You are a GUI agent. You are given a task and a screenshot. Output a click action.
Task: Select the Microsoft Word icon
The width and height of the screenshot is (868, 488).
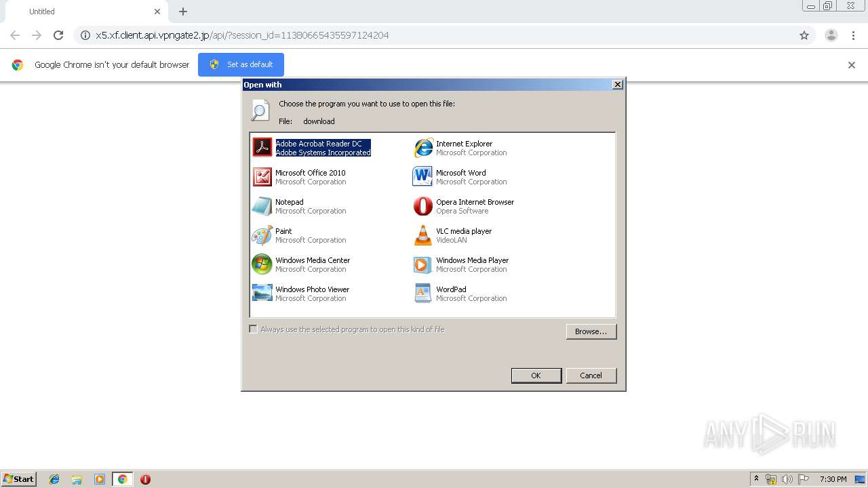[422, 176]
